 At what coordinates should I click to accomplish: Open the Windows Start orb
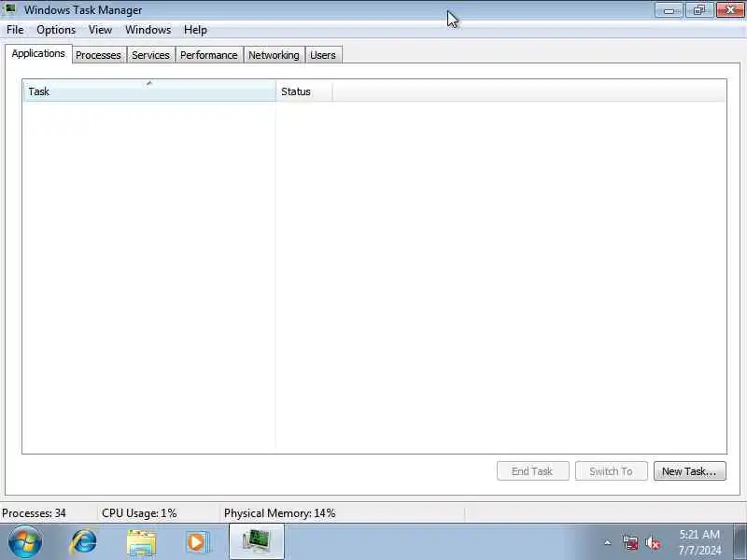tap(25, 542)
